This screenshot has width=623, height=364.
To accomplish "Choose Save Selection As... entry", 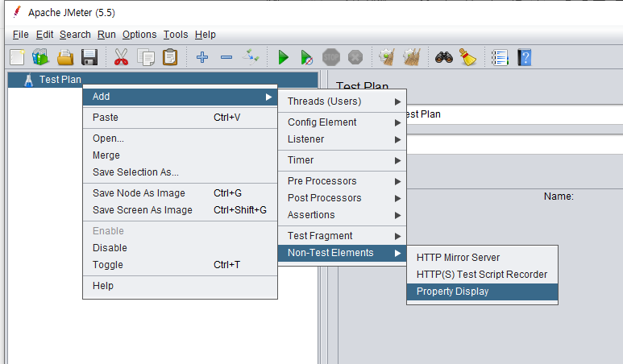I will [x=180, y=172].
